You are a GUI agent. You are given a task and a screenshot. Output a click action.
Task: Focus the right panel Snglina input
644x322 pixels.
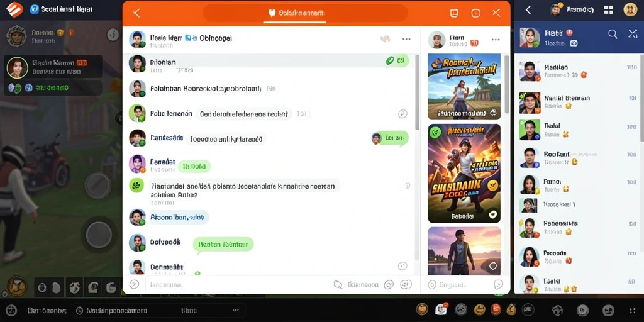[x=460, y=284]
